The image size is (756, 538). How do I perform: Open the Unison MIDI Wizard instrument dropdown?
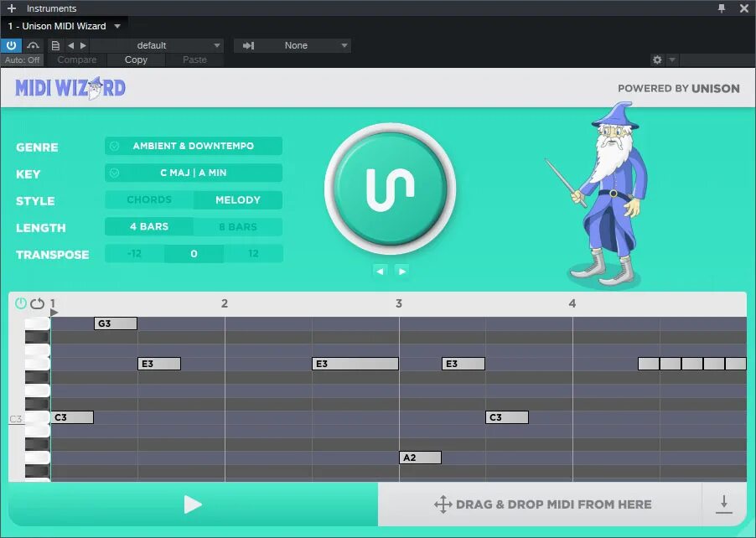117,26
